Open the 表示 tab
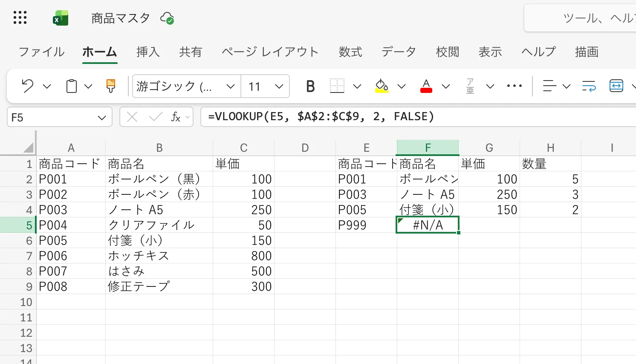The image size is (636, 364). point(490,52)
